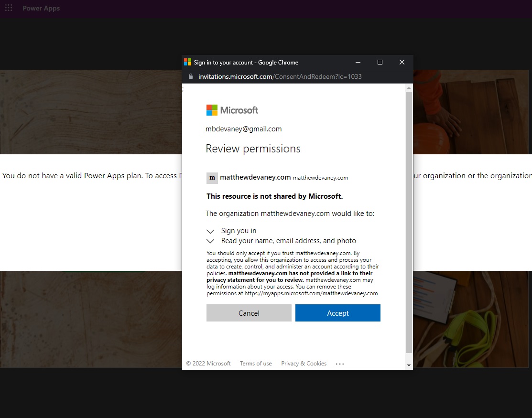Accept the requested permissions

pyautogui.click(x=337, y=313)
